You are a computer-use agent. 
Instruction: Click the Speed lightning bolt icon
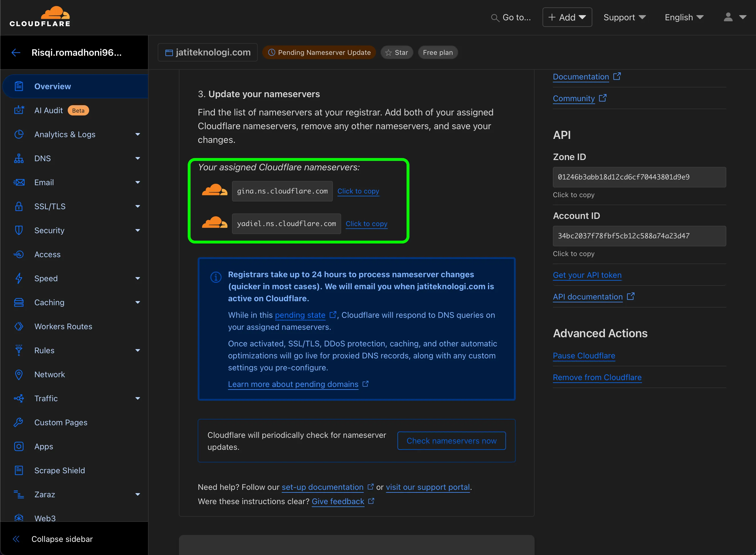[19, 278]
